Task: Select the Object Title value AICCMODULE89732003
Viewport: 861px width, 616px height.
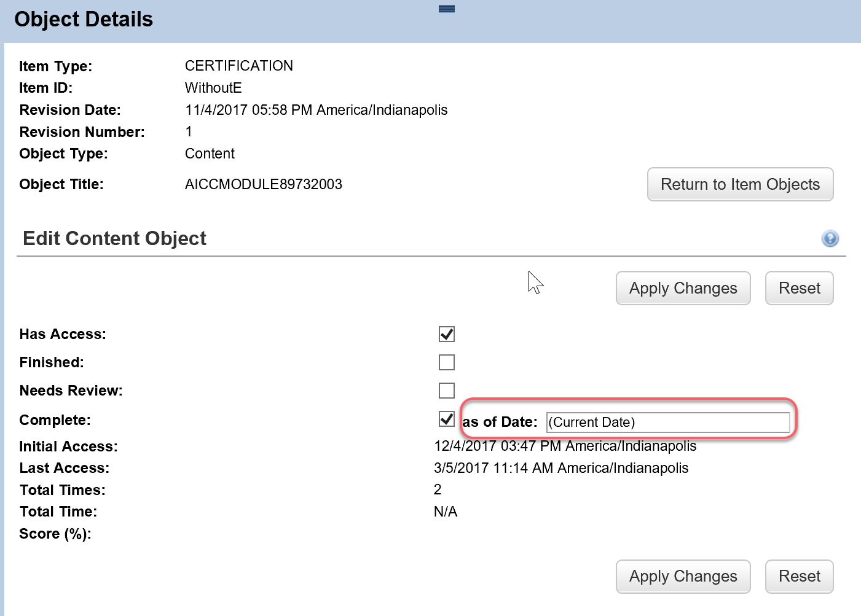Action: pyautogui.click(x=264, y=184)
